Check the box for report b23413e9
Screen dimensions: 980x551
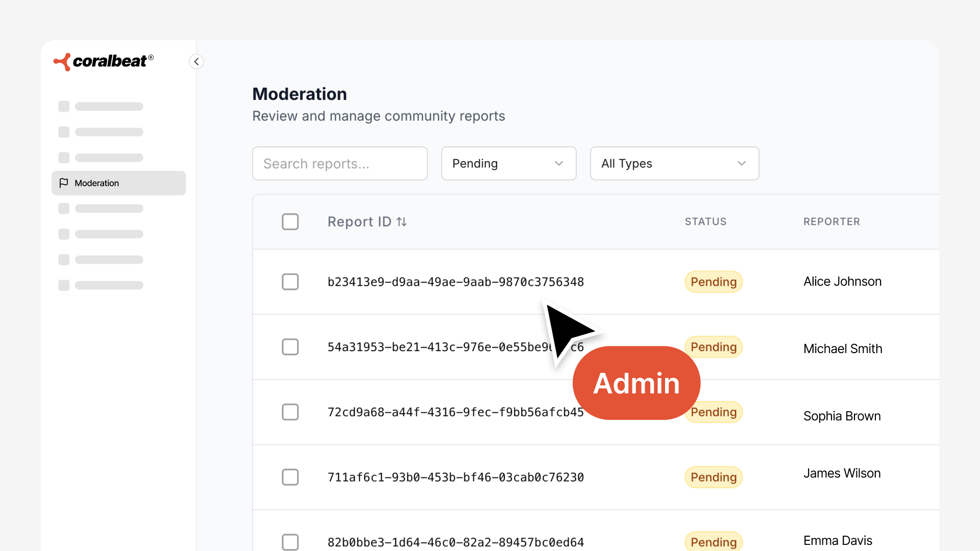pyautogui.click(x=290, y=282)
